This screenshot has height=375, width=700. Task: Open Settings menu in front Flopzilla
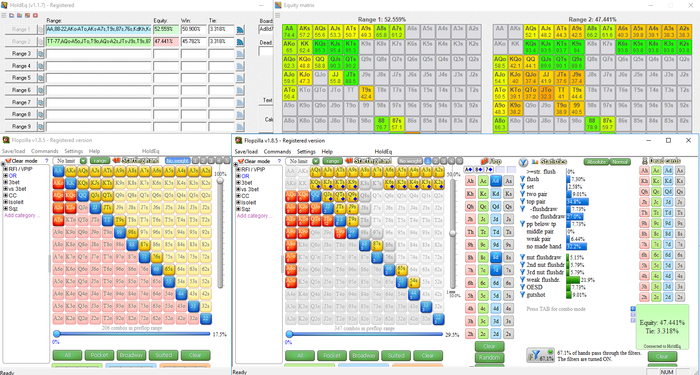coord(306,152)
